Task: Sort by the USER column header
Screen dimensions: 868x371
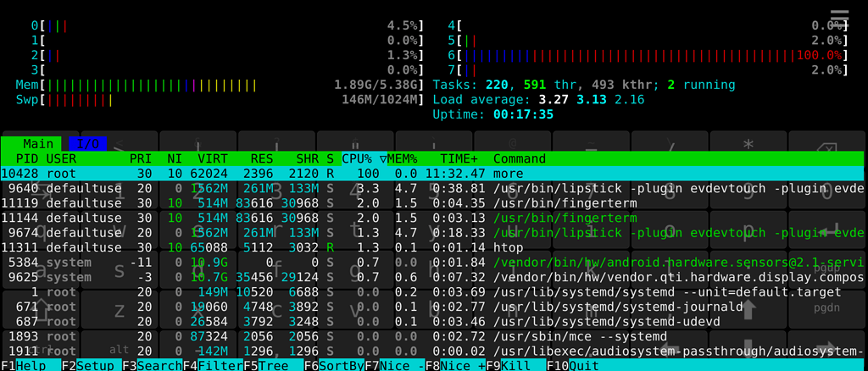Action: pos(61,158)
